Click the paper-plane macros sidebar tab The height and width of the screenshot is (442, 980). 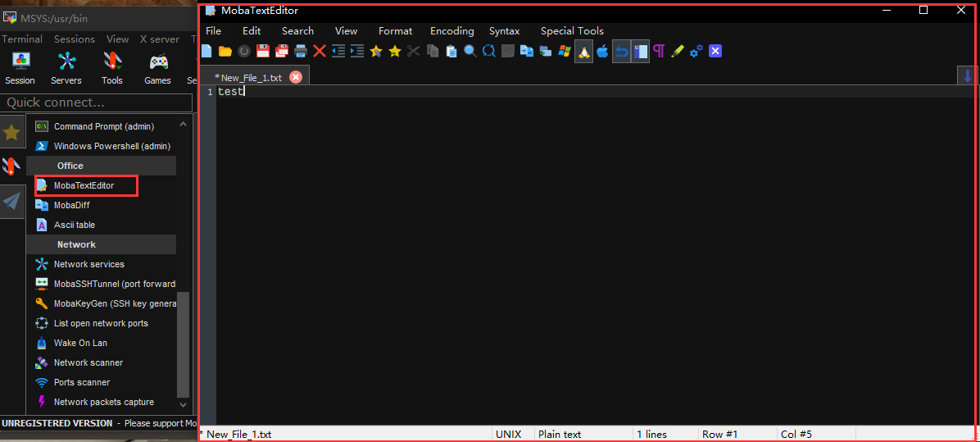click(x=11, y=201)
